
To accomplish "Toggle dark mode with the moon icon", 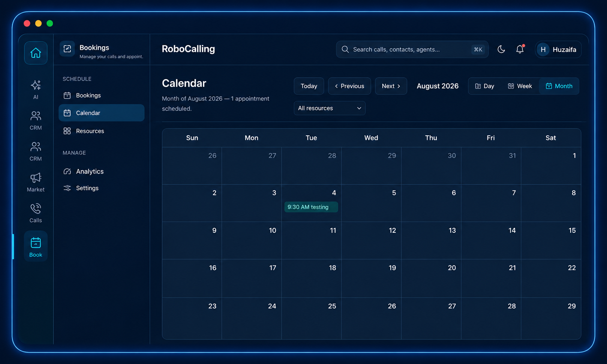I will tap(501, 49).
